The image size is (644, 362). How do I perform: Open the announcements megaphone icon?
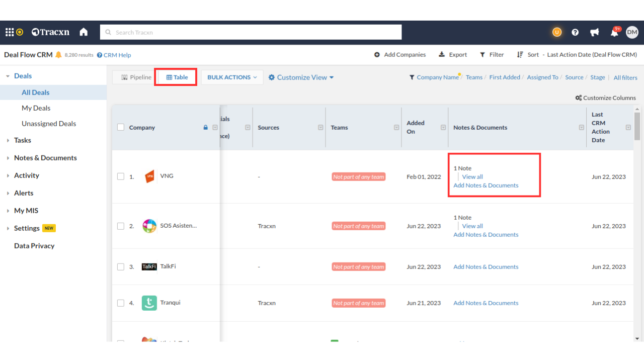pyautogui.click(x=595, y=32)
